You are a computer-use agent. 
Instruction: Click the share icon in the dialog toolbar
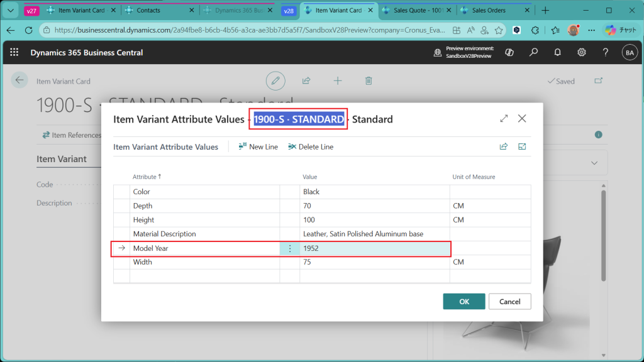(x=503, y=147)
